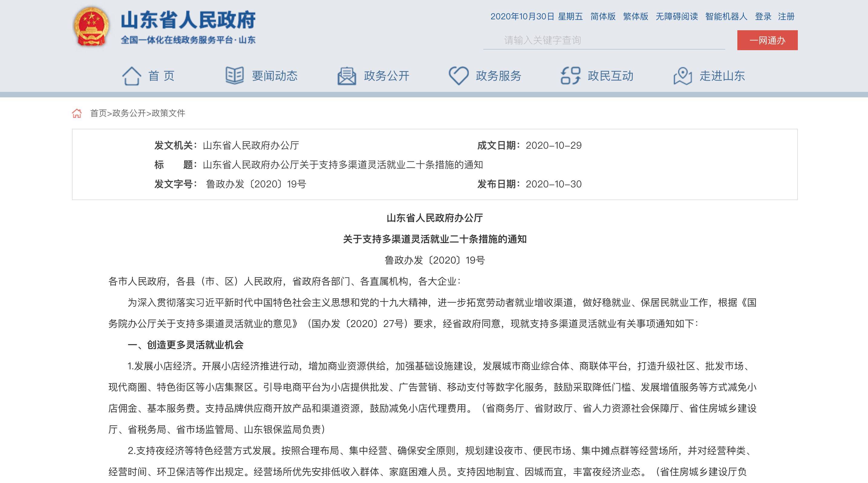
Task: Click the heart icon for 政务服务
Action: point(458,76)
